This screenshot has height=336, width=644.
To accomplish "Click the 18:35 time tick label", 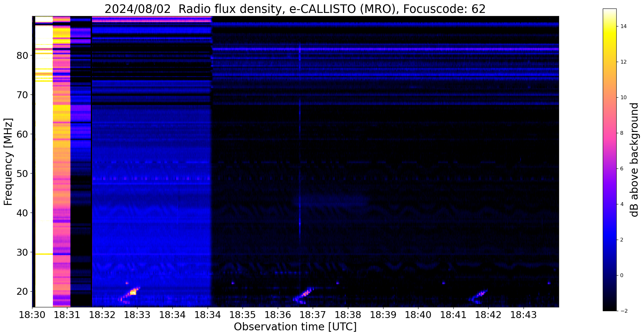I will click(243, 315).
